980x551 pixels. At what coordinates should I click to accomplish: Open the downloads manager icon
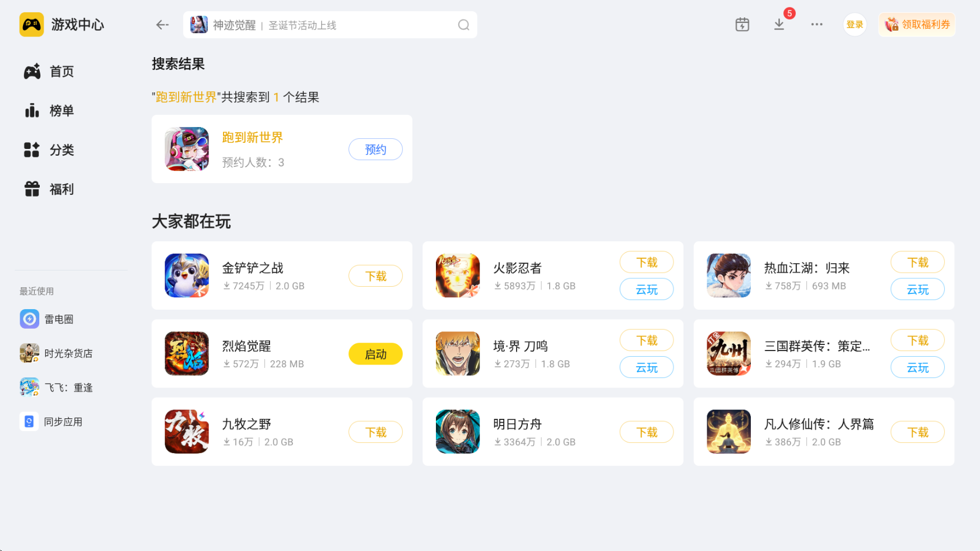(779, 25)
